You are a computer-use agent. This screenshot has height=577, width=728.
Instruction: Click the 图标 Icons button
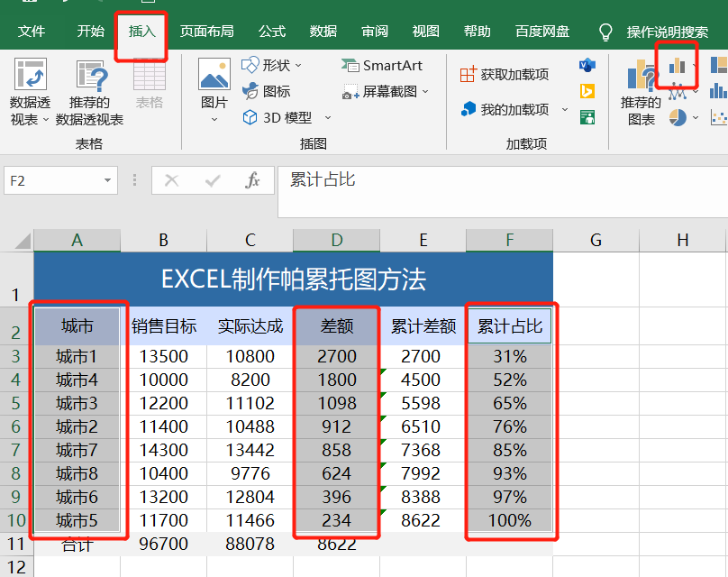click(266, 91)
